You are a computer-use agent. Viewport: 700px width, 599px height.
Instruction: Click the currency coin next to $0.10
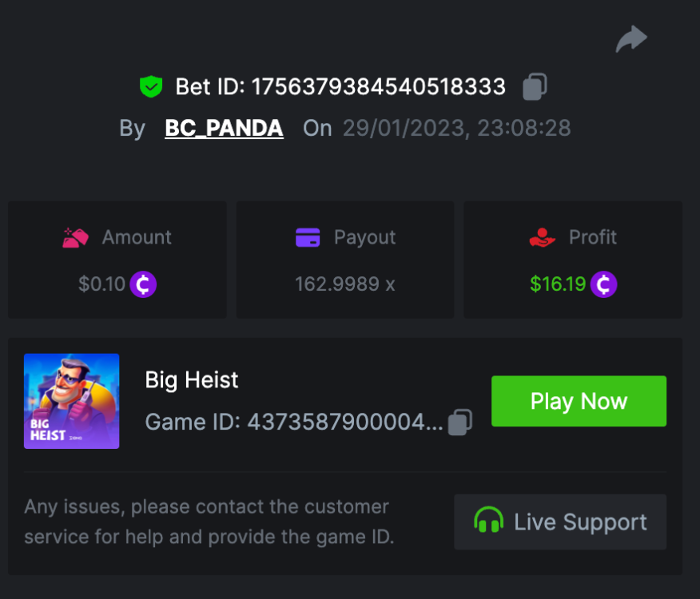(x=143, y=284)
